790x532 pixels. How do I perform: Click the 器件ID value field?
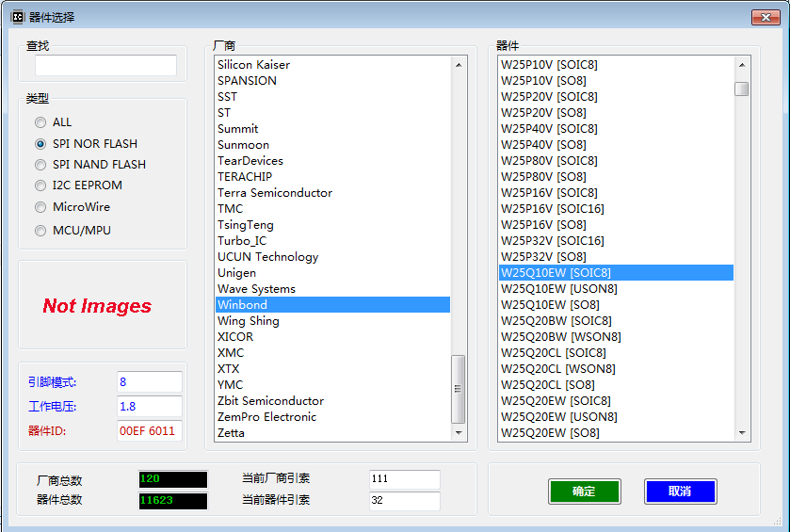[150, 430]
